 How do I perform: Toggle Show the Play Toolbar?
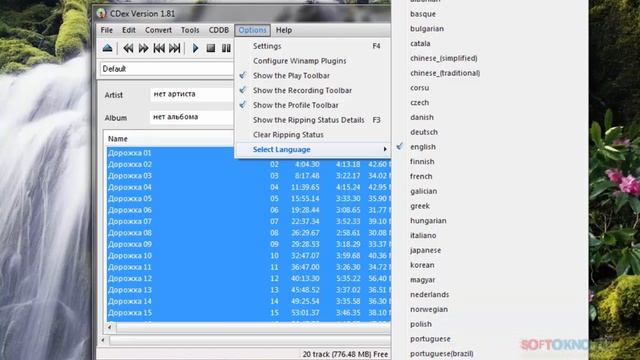coord(312,76)
